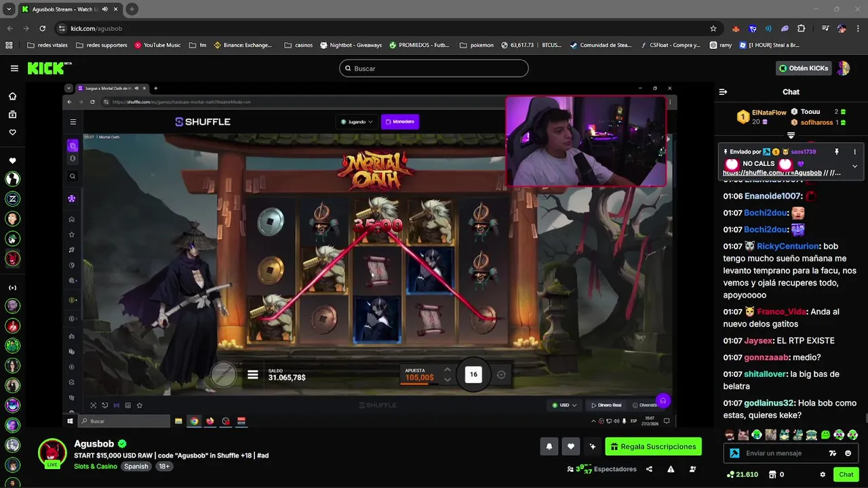Image resolution: width=868 pixels, height=488 pixels.
Task: Open pokemon bookmark folder
Action: click(x=477, y=45)
